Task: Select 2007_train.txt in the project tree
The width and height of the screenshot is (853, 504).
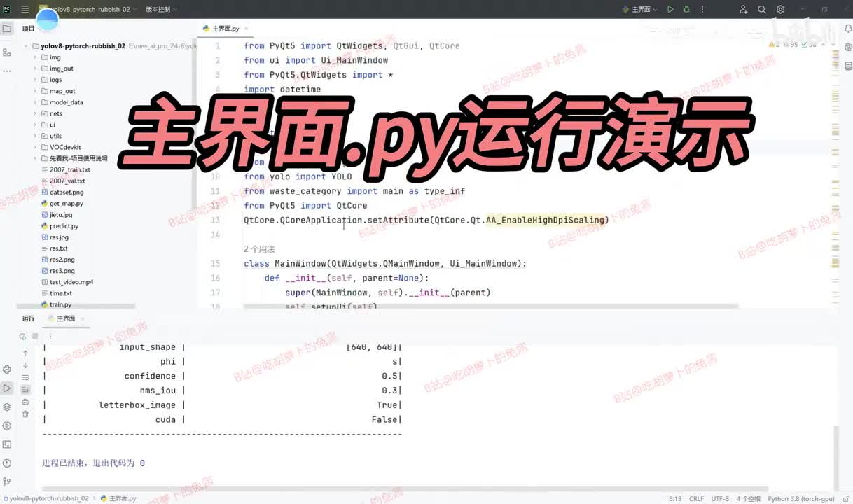Action: coord(70,169)
